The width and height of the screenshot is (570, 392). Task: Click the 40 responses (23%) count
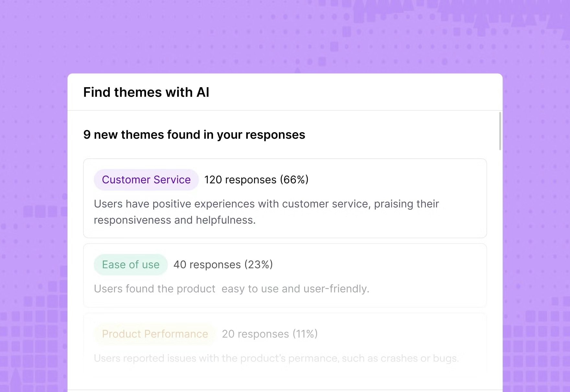pyautogui.click(x=223, y=264)
